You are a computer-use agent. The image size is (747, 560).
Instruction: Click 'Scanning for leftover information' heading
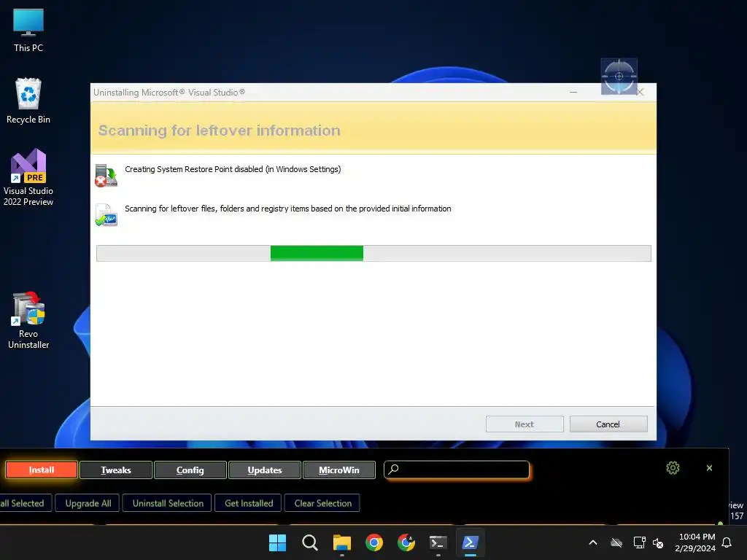click(219, 131)
